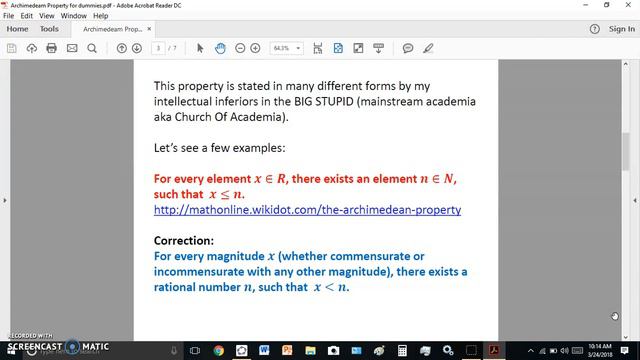The image size is (640, 360).
Task: Click the Cortana microphone taskbar icon
Action: click(174, 351)
